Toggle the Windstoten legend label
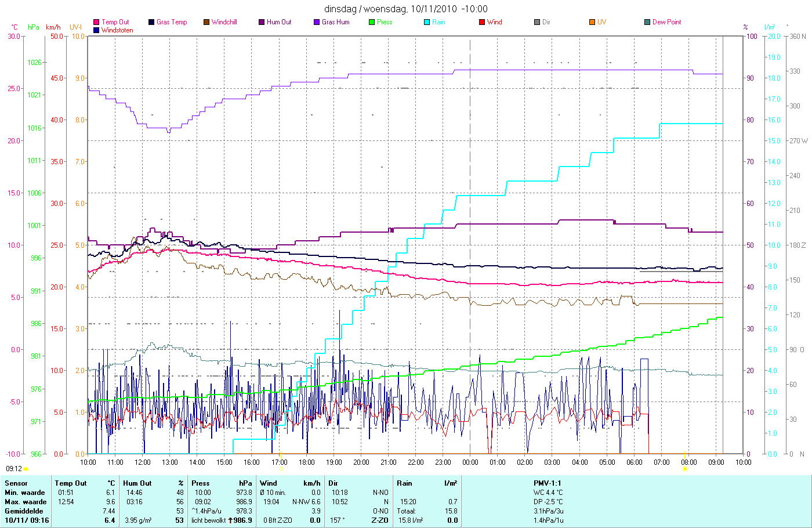The width and height of the screenshot is (812, 528). [x=117, y=30]
